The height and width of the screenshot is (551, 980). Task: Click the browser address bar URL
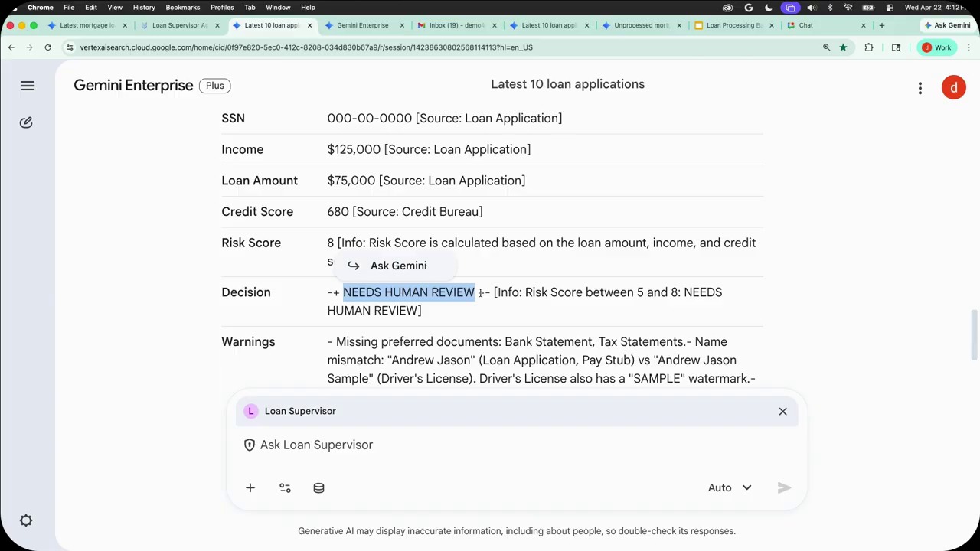306,47
